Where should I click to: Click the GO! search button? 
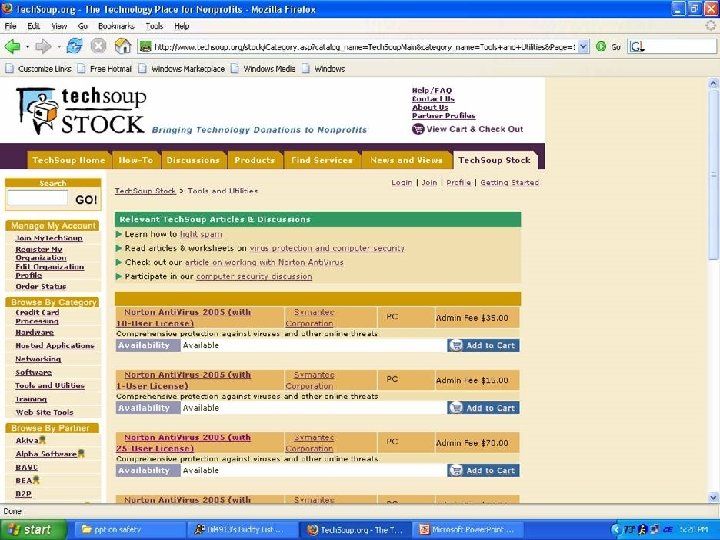pyautogui.click(x=86, y=200)
